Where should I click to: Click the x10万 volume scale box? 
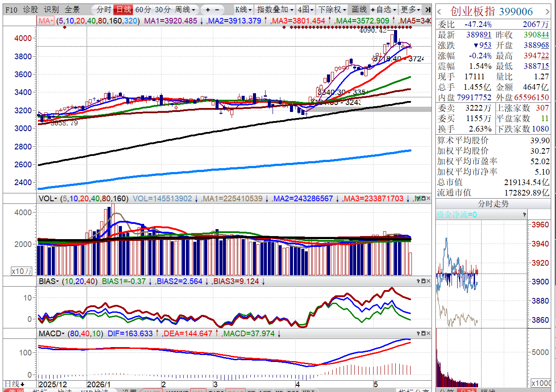point(22,271)
